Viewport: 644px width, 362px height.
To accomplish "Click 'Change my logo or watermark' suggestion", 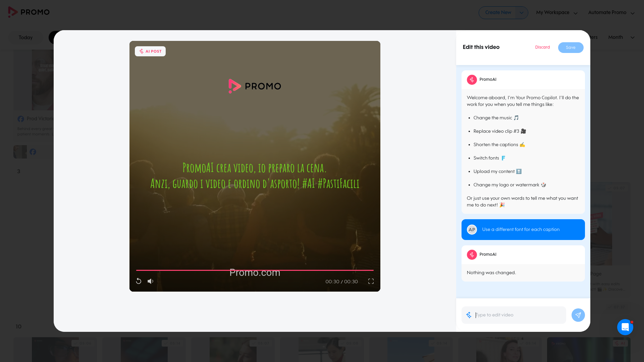I will tap(510, 185).
